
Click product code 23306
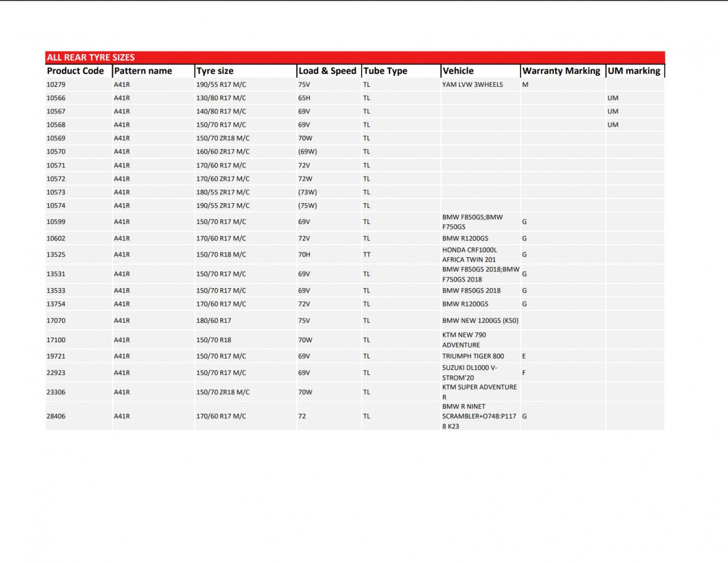pos(56,393)
